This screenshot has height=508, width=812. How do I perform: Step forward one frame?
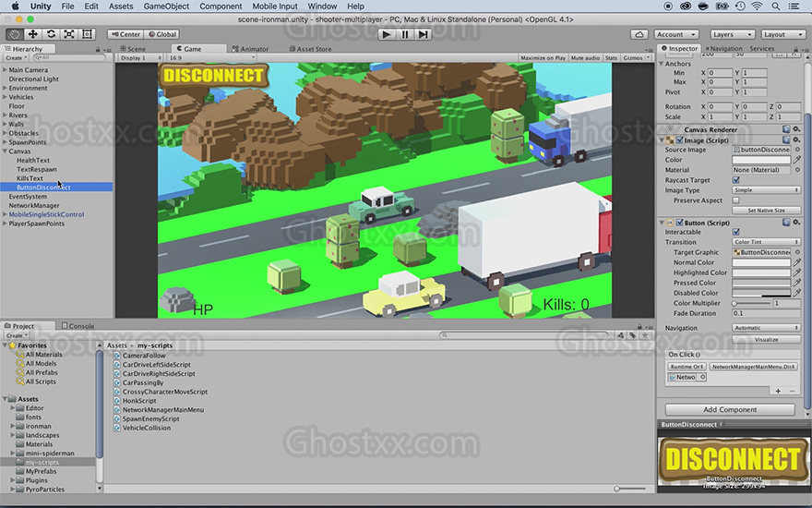point(424,34)
